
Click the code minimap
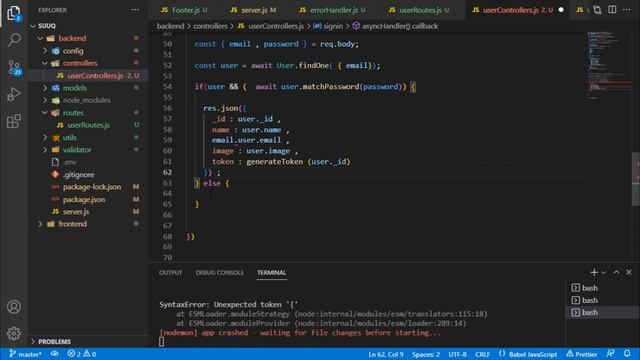pyautogui.click(x=608, y=65)
